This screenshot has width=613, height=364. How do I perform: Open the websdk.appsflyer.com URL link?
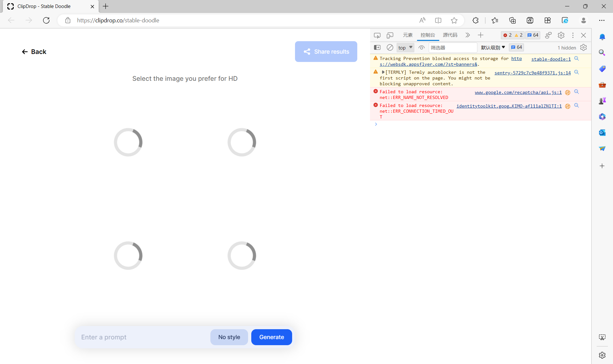[428, 64]
